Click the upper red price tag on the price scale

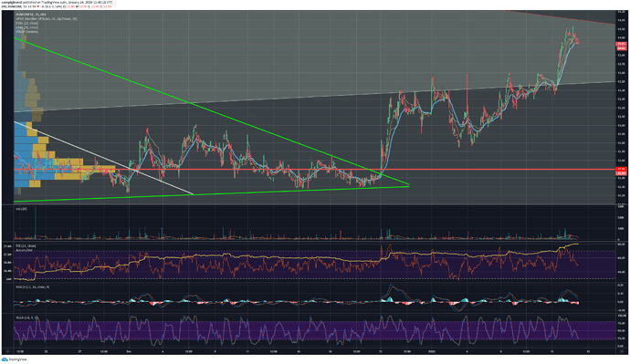[x=621, y=44]
